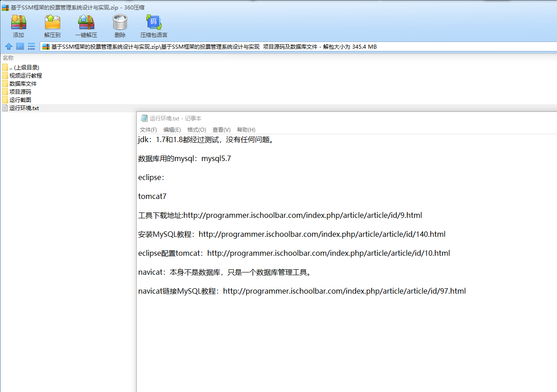Click the 删除 (Delete) trash icon
This screenshot has width=557, height=392.
(120, 22)
